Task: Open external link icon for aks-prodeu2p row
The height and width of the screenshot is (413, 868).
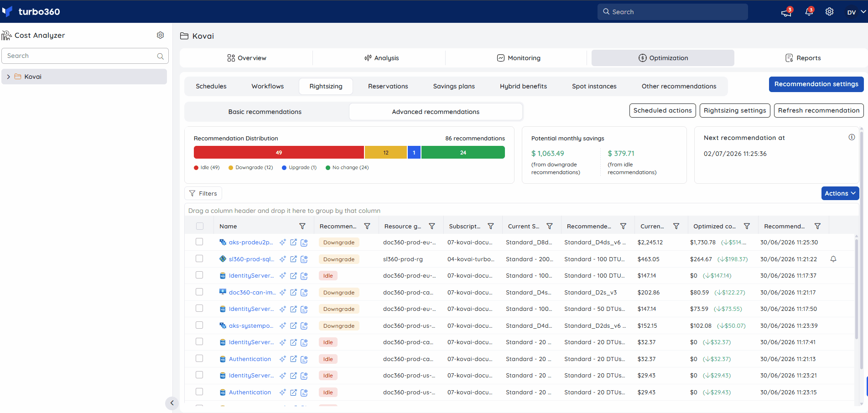Action: click(x=294, y=243)
